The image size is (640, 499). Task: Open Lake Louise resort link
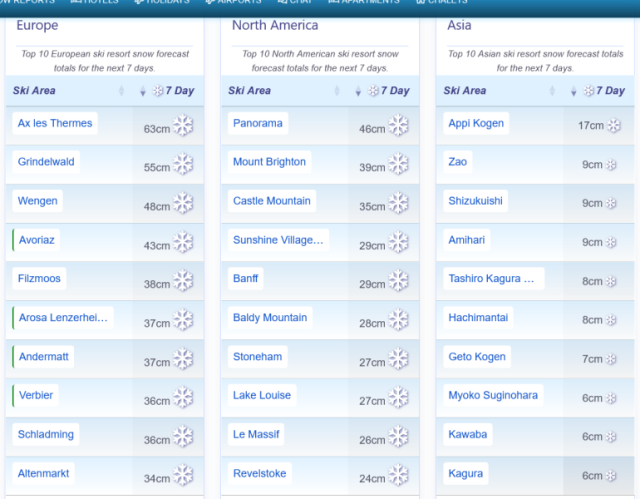262,395
